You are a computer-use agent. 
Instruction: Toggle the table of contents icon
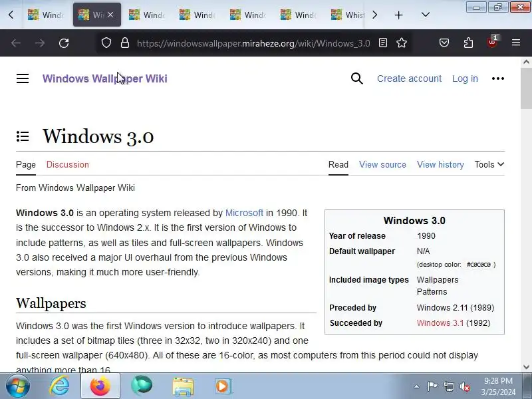tap(23, 136)
